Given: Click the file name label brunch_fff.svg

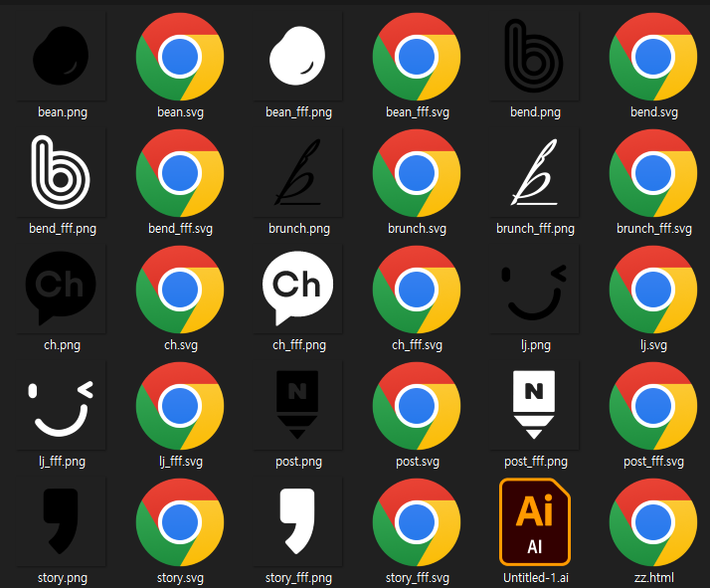Looking at the screenshot, I should 654,228.
